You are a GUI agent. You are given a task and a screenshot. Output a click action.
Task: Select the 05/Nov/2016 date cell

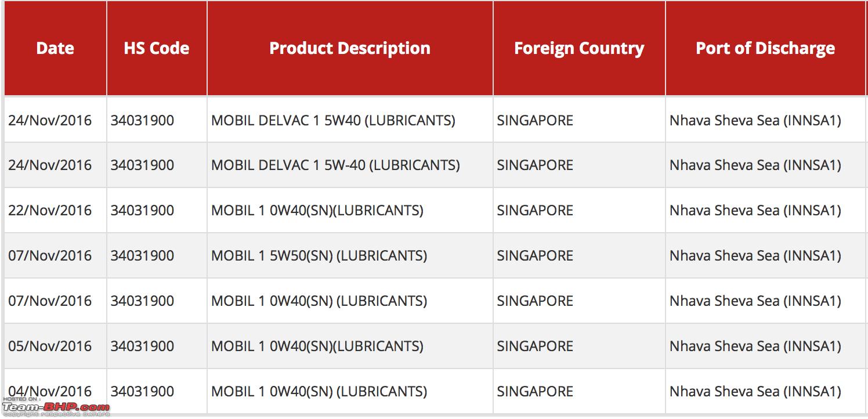55,346
